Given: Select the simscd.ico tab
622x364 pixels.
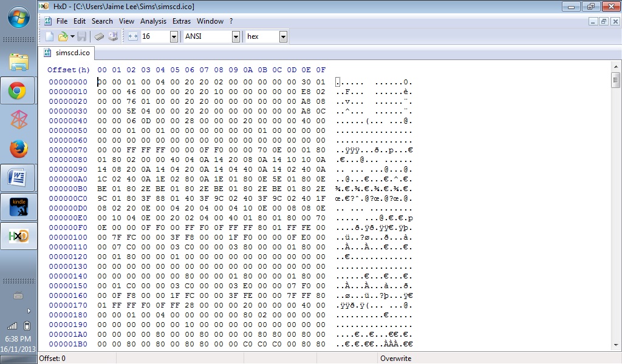Looking at the screenshot, I should point(67,53).
